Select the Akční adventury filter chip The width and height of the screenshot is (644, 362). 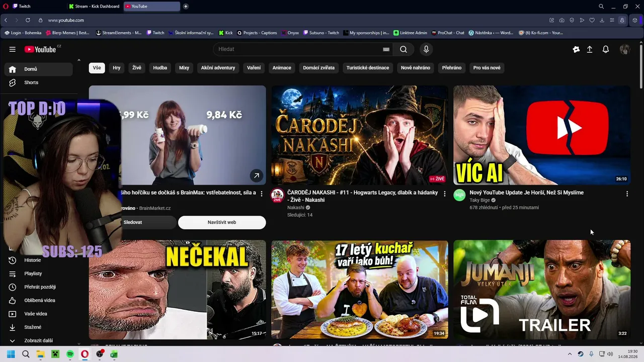tap(218, 68)
